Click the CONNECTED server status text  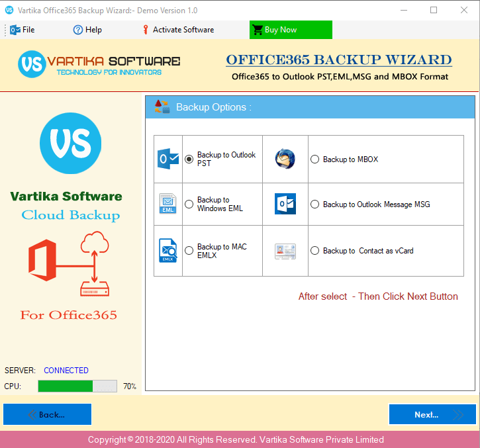pyautogui.click(x=66, y=371)
